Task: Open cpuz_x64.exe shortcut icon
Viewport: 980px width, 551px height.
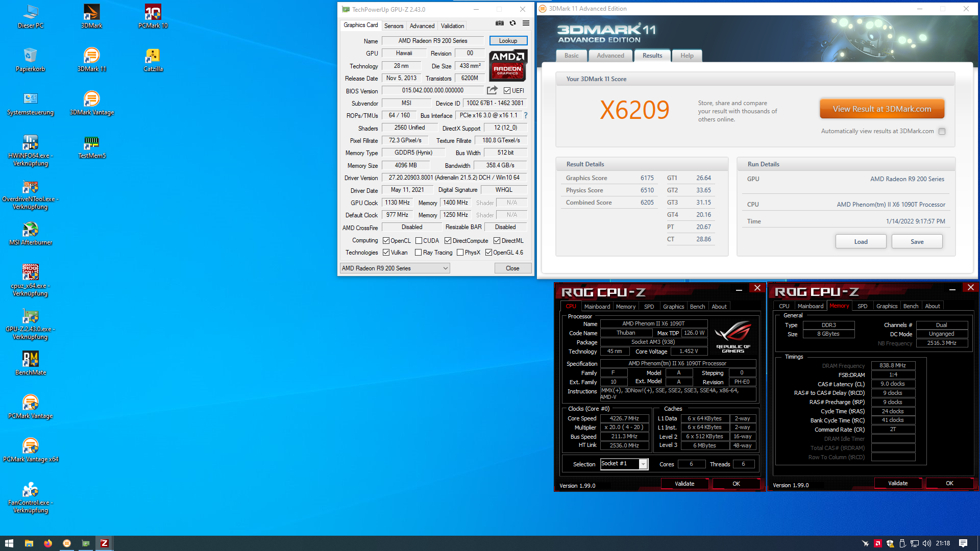Action: [x=31, y=280]
